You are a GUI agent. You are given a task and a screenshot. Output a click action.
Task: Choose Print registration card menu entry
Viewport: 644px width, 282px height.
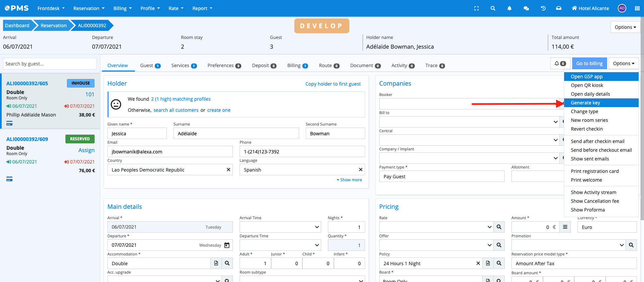[594, 171]
